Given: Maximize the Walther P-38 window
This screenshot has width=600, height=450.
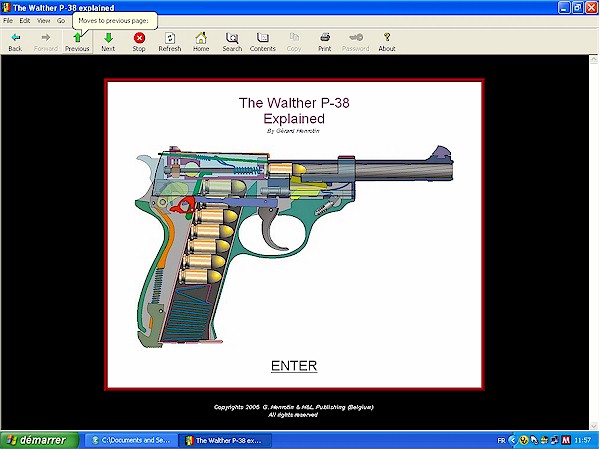Looking at the screenshot, I should [578, 7].
